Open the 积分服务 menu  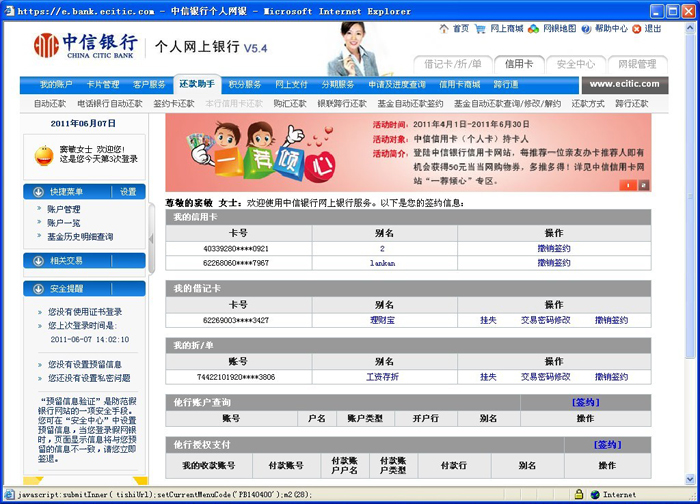[x=244, y=85]
